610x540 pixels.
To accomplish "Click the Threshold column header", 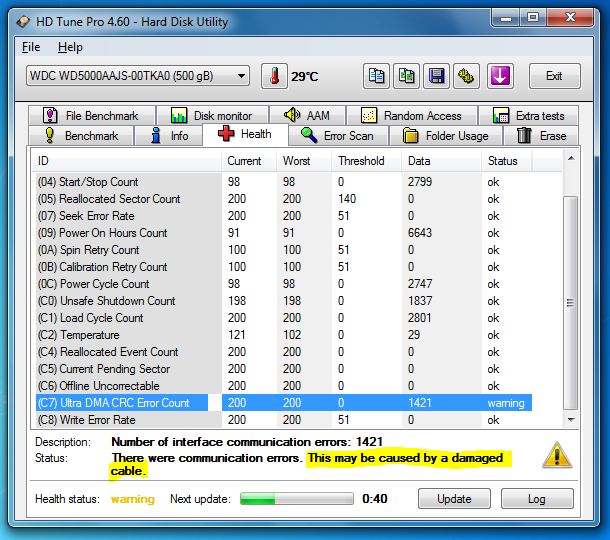I will [x=367, y=161].
